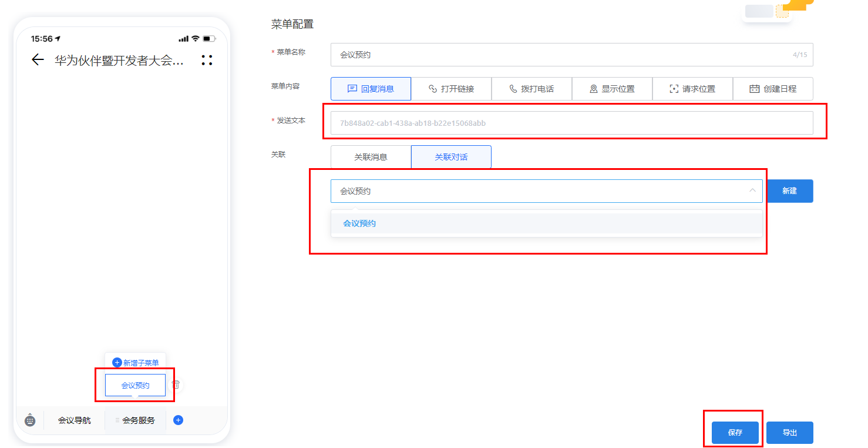
Task: Collapse dropdown using the chevron arrow
Action: pos(752,190)
